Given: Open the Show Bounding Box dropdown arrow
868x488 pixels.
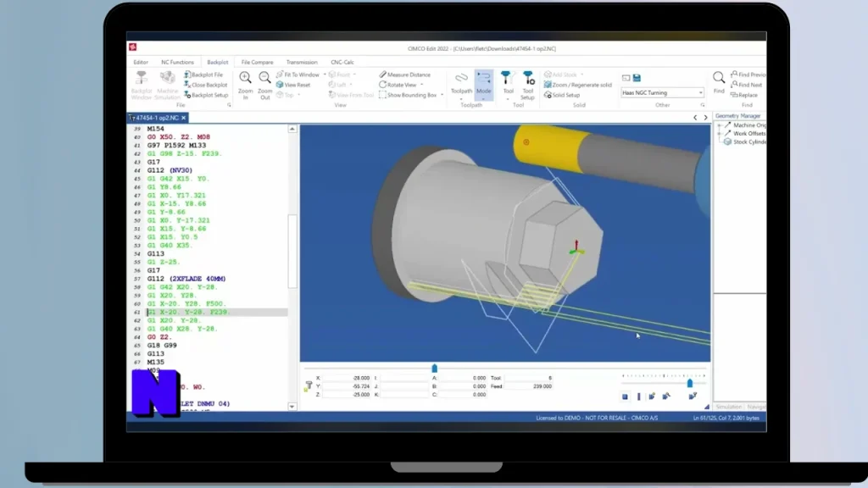Looking at the screenshot, I should click(442, 95).
